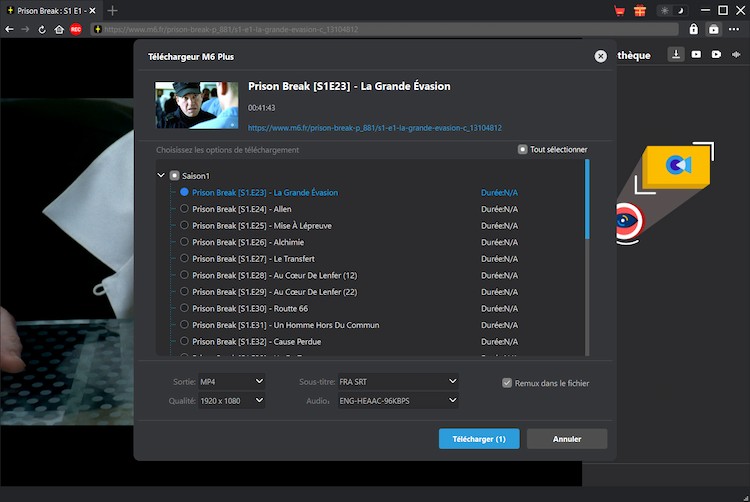This screenshot has height=502, width=750.
Task: Click the red eye graphic
Action: (629, 221)
